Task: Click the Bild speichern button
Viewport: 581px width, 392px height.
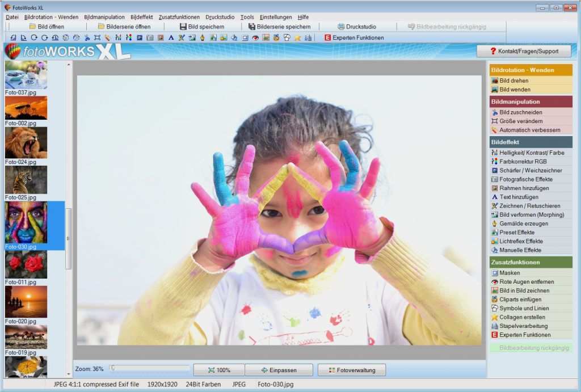Action: 201,27
